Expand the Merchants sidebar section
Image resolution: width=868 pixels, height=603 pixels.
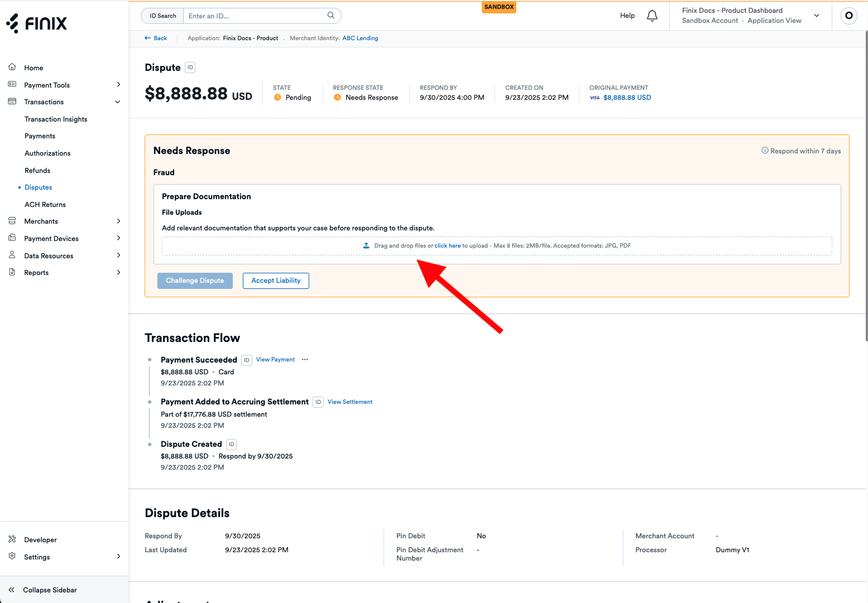pos(118,221)
